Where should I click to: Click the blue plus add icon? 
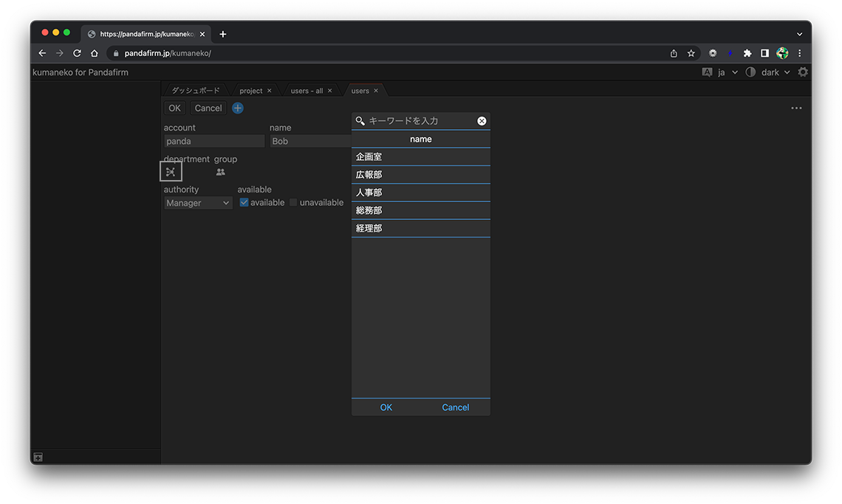[238, 108]
